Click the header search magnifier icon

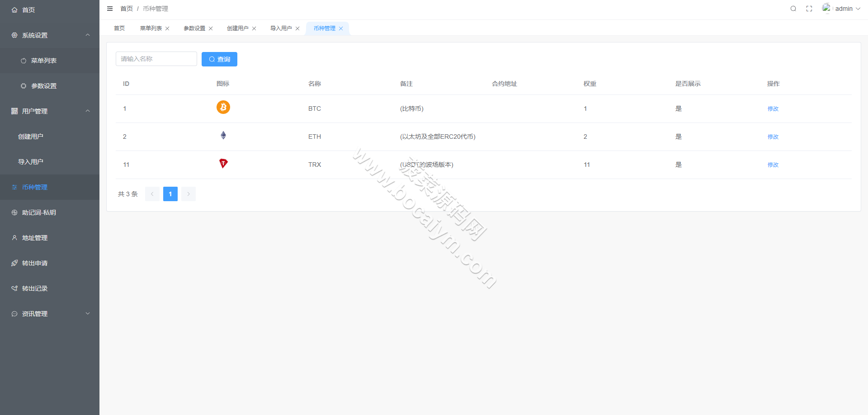[x=793, y=9]
